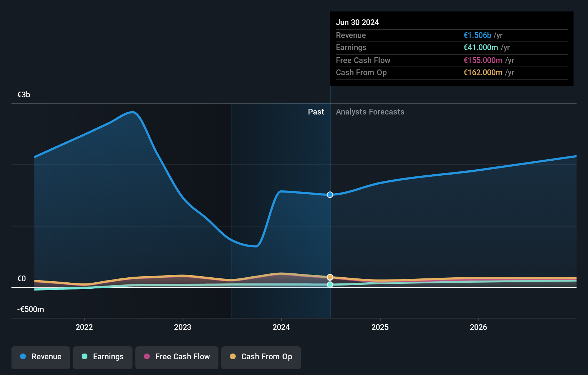This screenshot has width=588, height=375.
Task: Click the €1.506b revenue value in tooltip
Action: (x=477, y=35)
